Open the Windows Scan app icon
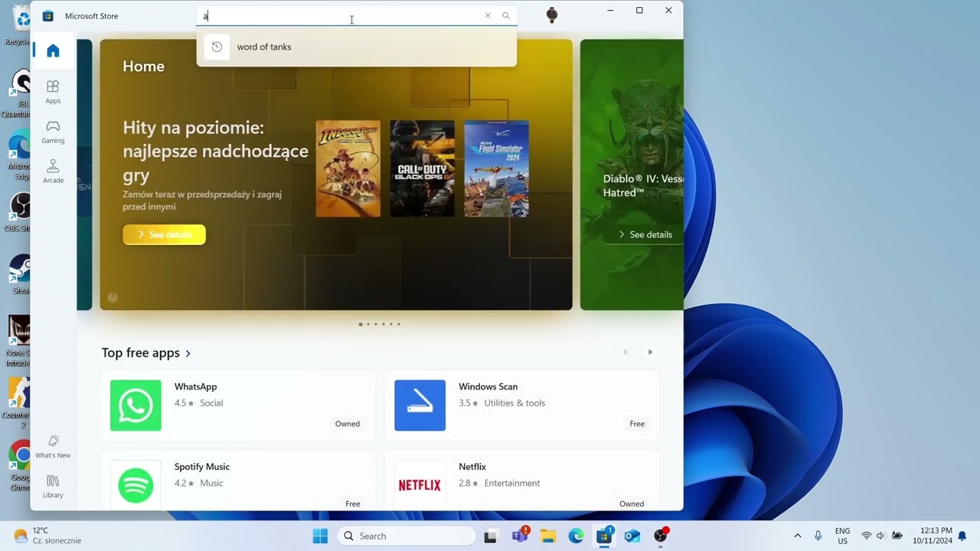Image resolution: width=980 pixels, height=551 pixels. (x=420, y=406)
